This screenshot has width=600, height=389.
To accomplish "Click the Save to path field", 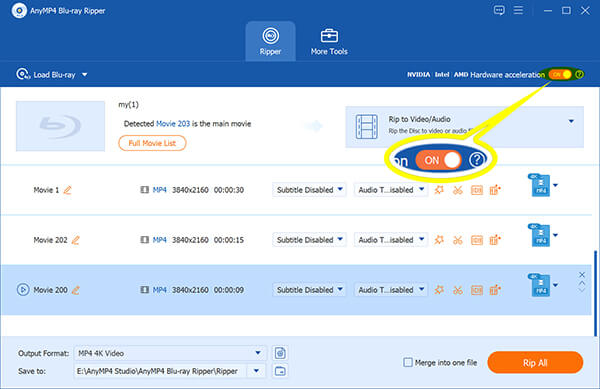I will coord(161,371).
